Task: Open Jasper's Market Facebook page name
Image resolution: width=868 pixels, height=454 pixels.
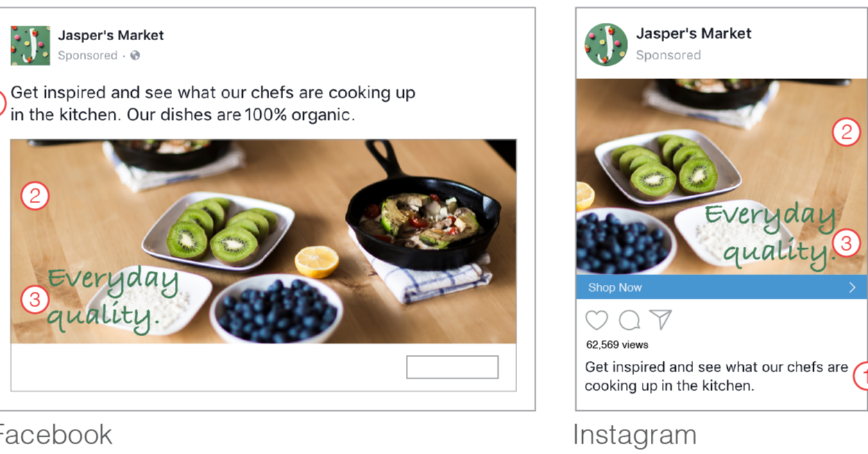Action: point(111,35)
